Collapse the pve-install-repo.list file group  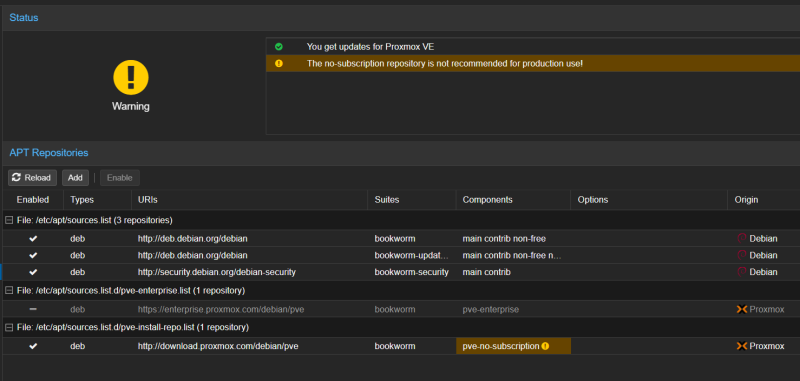click(x=9, y=327)
